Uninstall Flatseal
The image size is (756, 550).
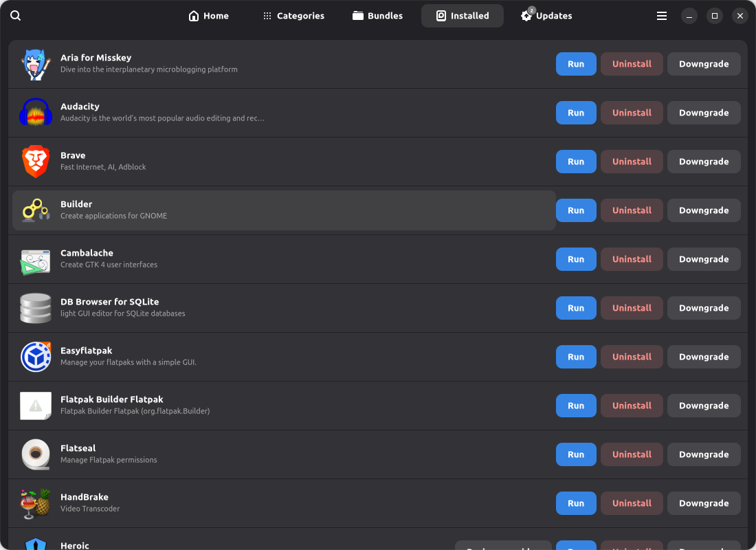coord(632,454)
